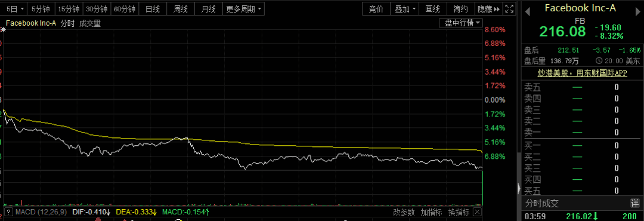644x221 pixels.
Task: Select the 月线 monthly chart tab
Action: click(x=208, y=8)
